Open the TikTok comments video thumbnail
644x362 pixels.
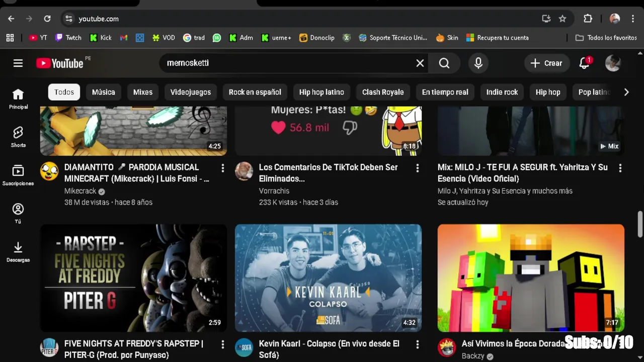pyautogui.click(x=328, y=131)
